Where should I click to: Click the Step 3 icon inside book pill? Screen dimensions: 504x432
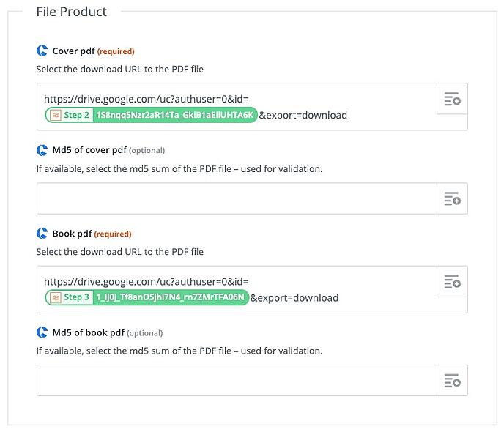(56, 297)
